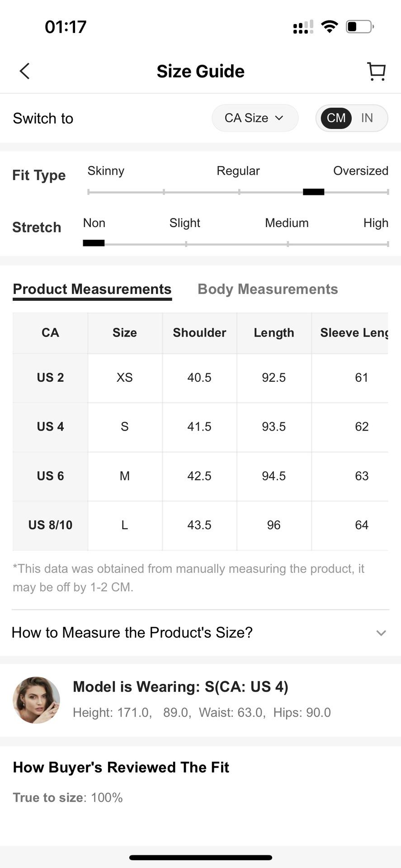
Task: Open the CA Size dropdown
Action: (255, 118)
